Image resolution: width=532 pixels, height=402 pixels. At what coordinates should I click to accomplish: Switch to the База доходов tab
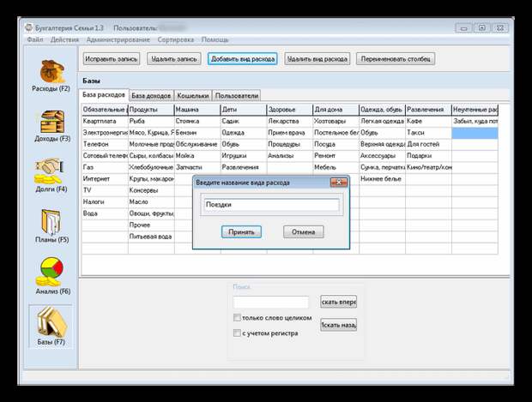(151, 96)
